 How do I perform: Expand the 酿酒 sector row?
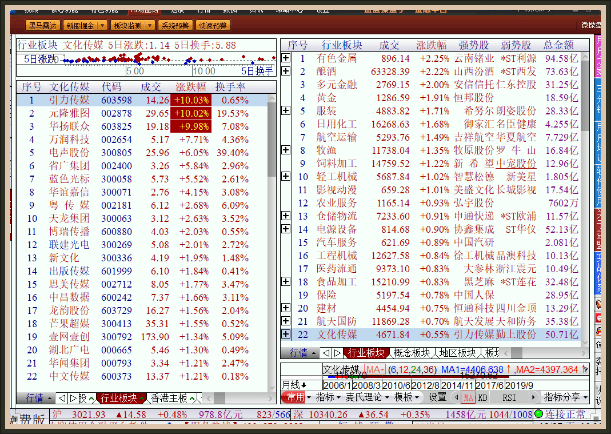286,71
